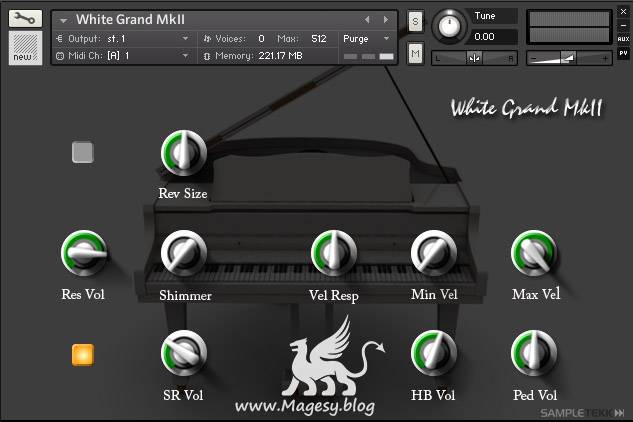The width and height of the screenshot is (633, 422).
Task: Click the Vel Resp knob
Action: pyautogui.click(x=334, y=253)
